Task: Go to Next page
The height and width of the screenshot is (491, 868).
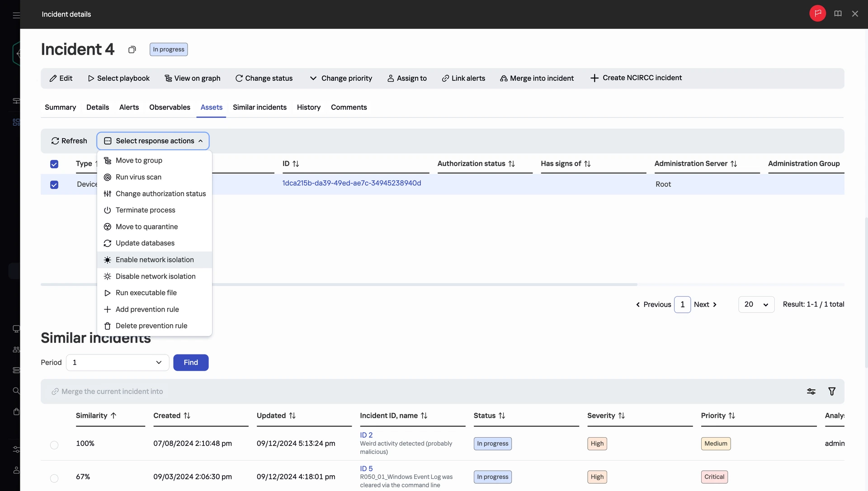Action: tap(705, 305)
